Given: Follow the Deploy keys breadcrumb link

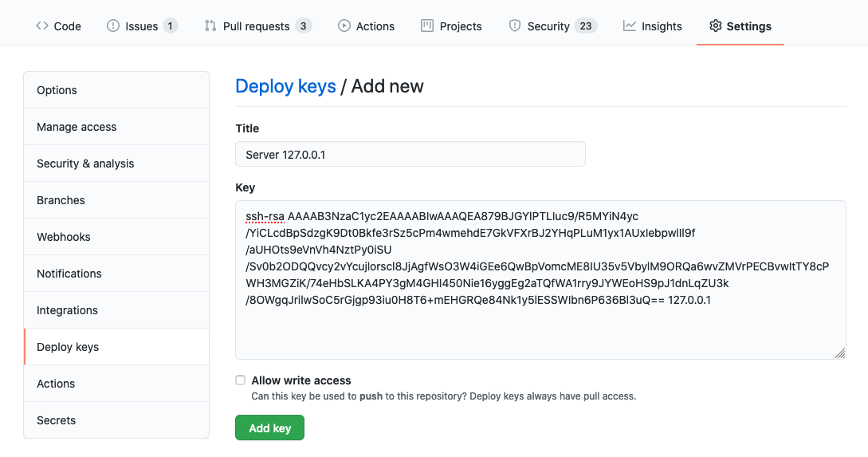Looking at the screenshot, I should tap(285, 86).
